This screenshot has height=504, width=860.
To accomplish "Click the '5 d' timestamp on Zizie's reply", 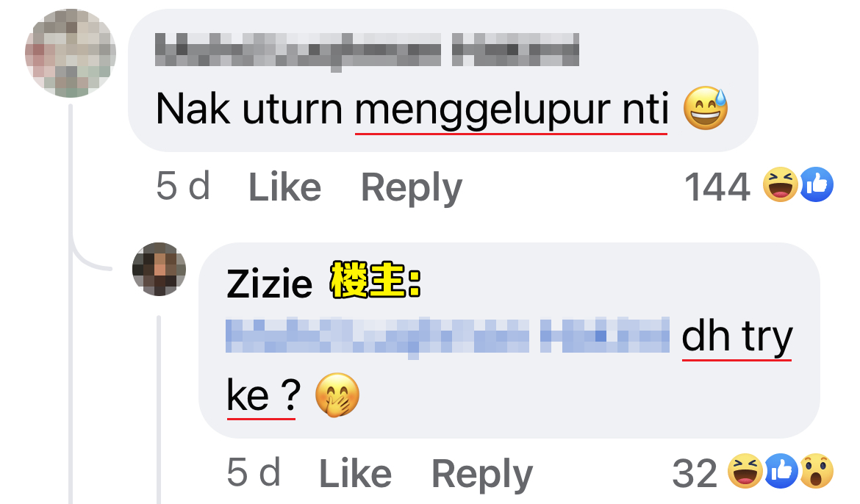I will pos(254,472).
